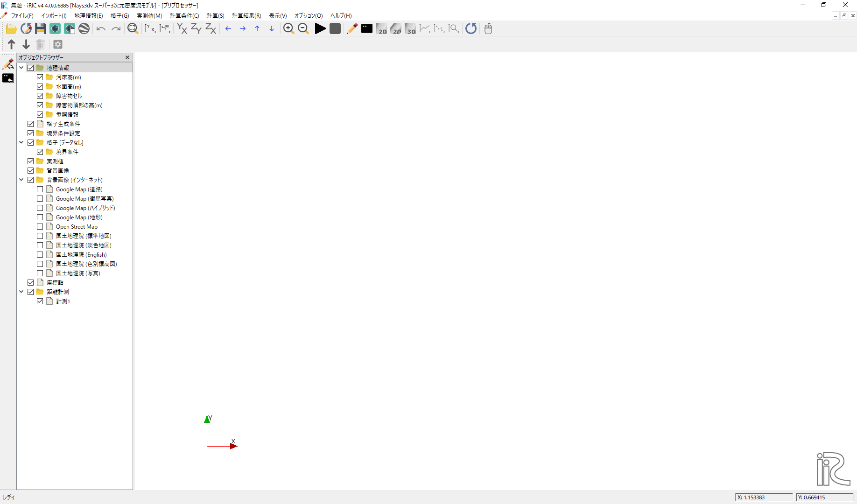Open the scattered chart window icon
Screen dimensions: 857x504
(439, 29)
